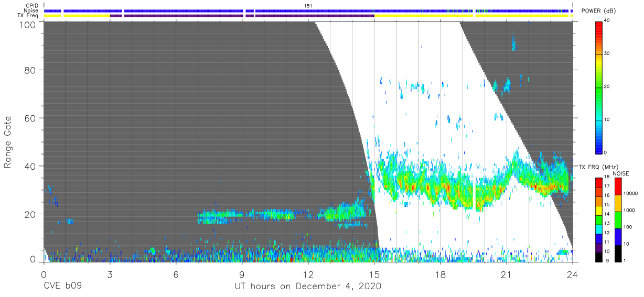Click the y-axis tick label "100"
This screenshot has width=644, height=297.
28,25
